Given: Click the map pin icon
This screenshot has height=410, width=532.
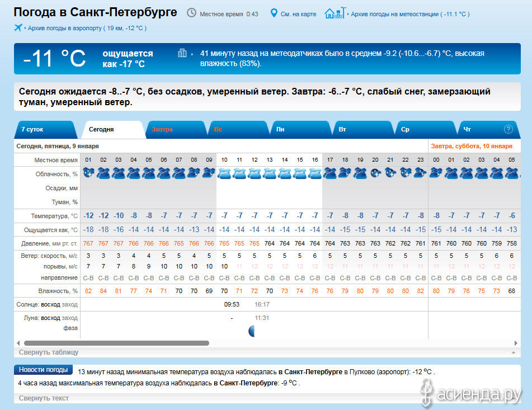Looking at the screenshot, I should [274, 13].
